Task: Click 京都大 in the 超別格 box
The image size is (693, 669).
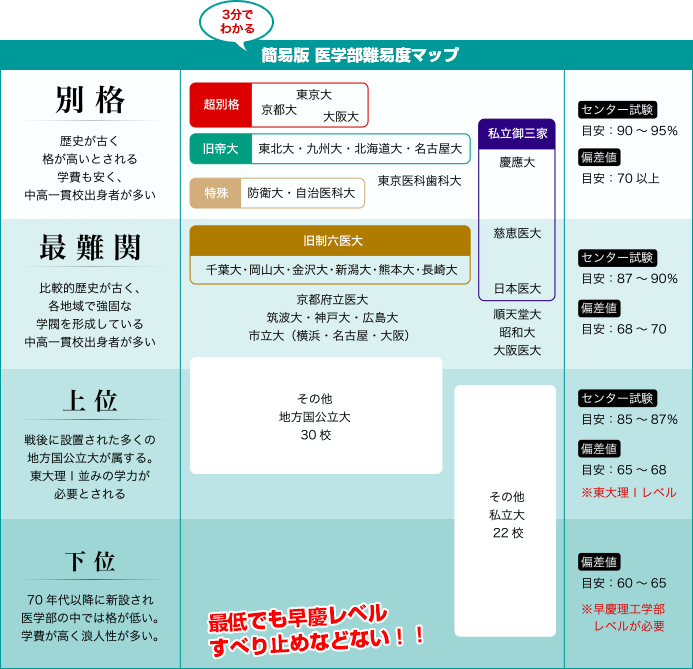Action: (279, 110)
